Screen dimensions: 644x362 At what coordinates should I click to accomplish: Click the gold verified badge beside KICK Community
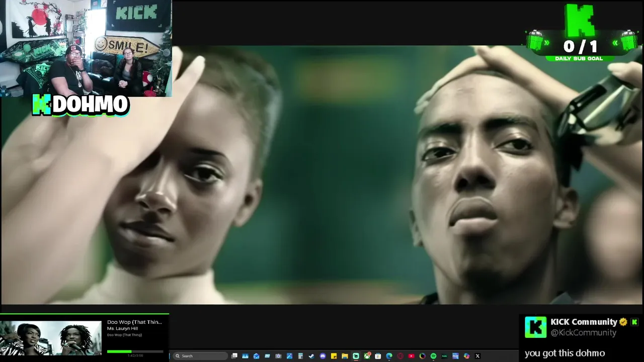(x=623, y=322)
